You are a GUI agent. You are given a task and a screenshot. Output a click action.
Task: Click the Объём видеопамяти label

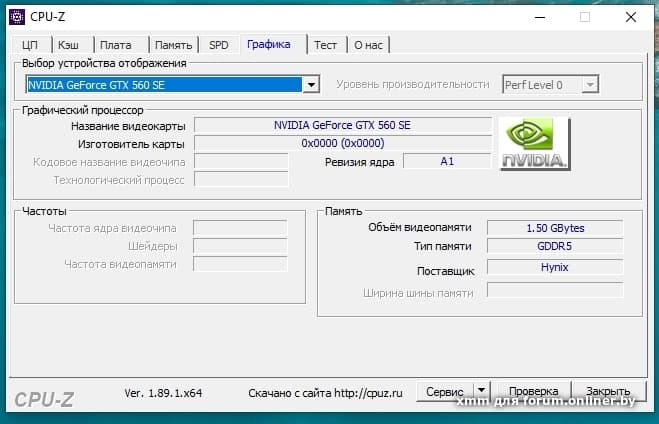[420, 227]
